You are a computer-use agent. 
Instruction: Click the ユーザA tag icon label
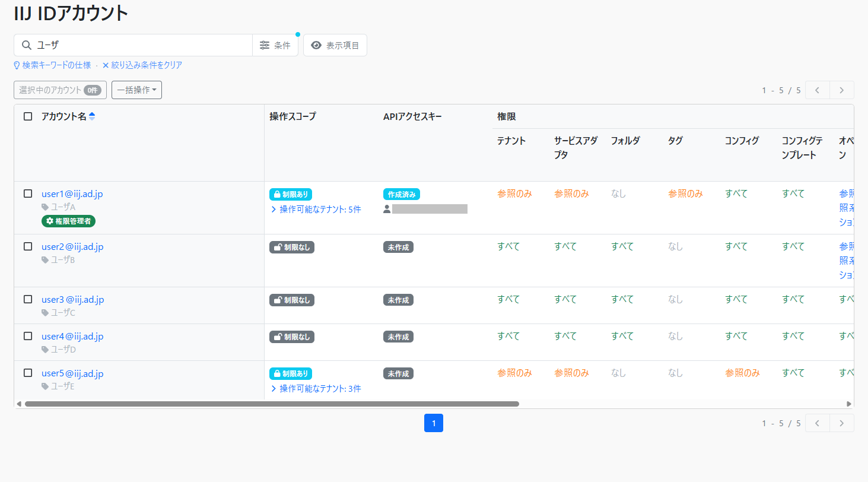58,207
